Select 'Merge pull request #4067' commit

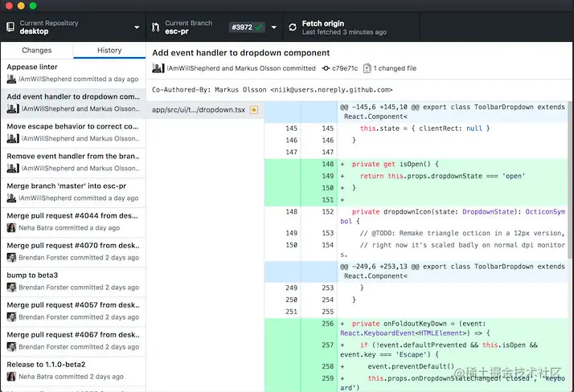tap(73, 341)
